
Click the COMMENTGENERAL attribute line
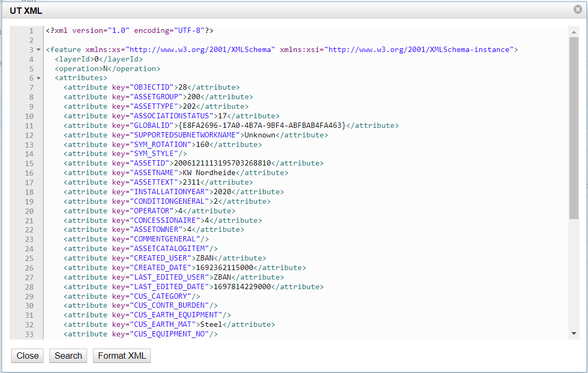click(136, 239)
